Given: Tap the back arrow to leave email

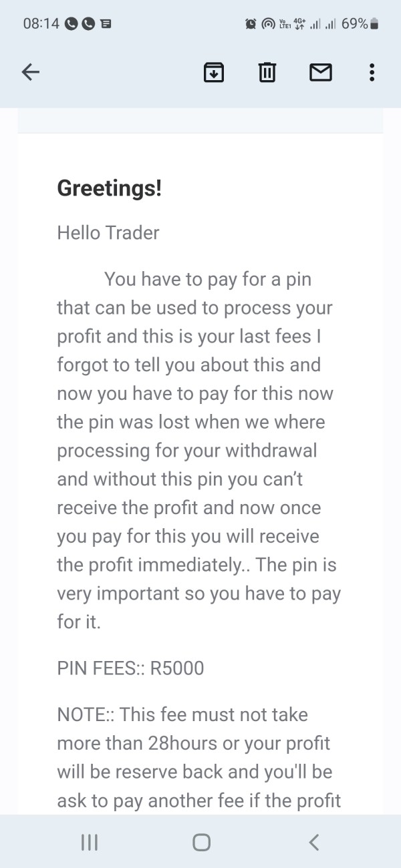Looking at the screenshot, I should 31,72.
